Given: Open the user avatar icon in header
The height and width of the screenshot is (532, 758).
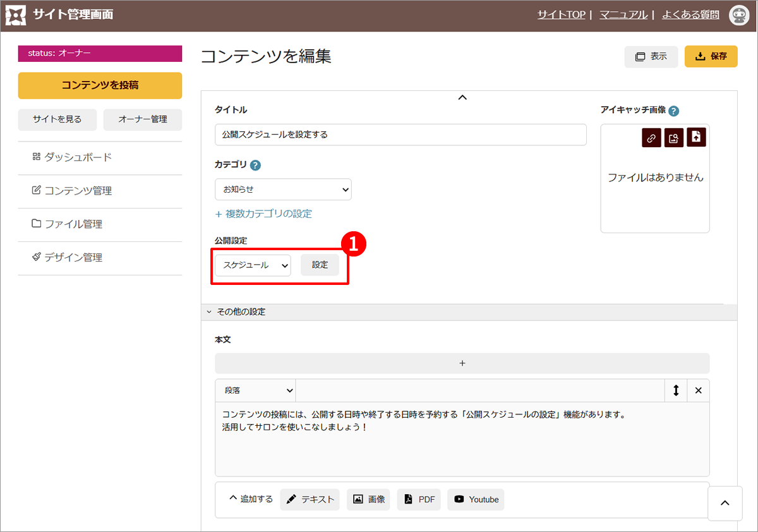Looking at the screenshot, I should click(738, 16).
